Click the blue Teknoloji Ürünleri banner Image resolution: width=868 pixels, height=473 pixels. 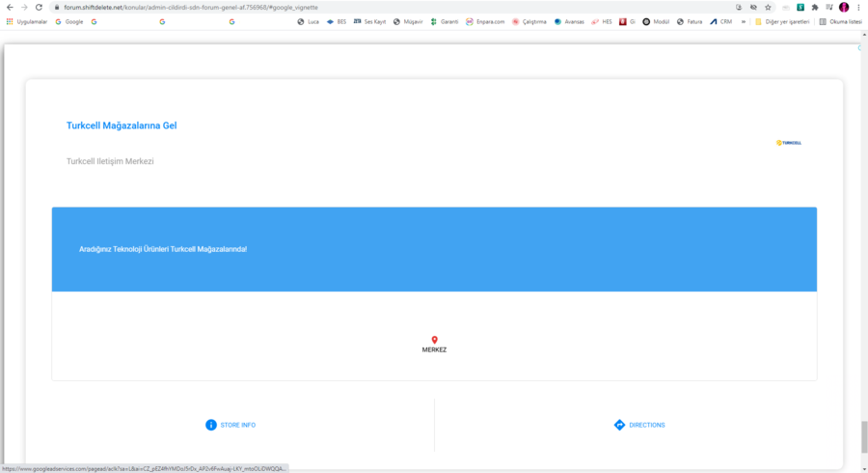point(434,249)
